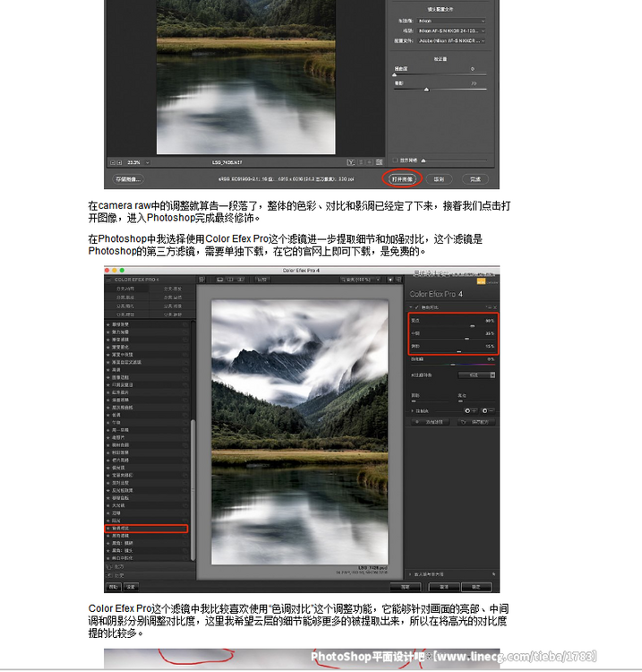Image resolution: width=642 pixels, height=672 pixels.
Task: Select the highlighted 色调对比 filter in the list
Action: [x=146, y=529]
